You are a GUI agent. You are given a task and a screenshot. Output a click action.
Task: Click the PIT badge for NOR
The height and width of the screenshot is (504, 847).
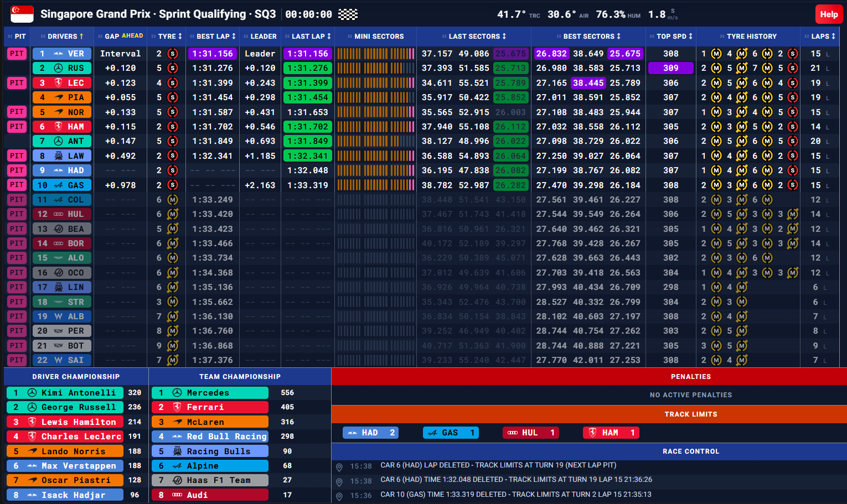coord(17,112)
